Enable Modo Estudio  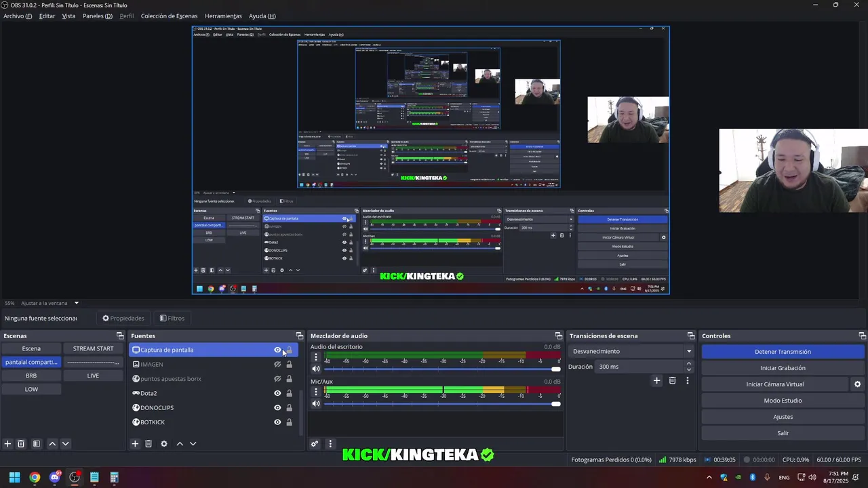[783, 401]
